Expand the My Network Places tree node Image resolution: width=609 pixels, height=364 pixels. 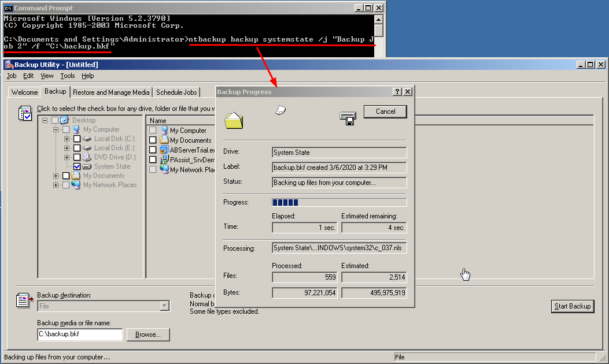click(x=56, y=185)
